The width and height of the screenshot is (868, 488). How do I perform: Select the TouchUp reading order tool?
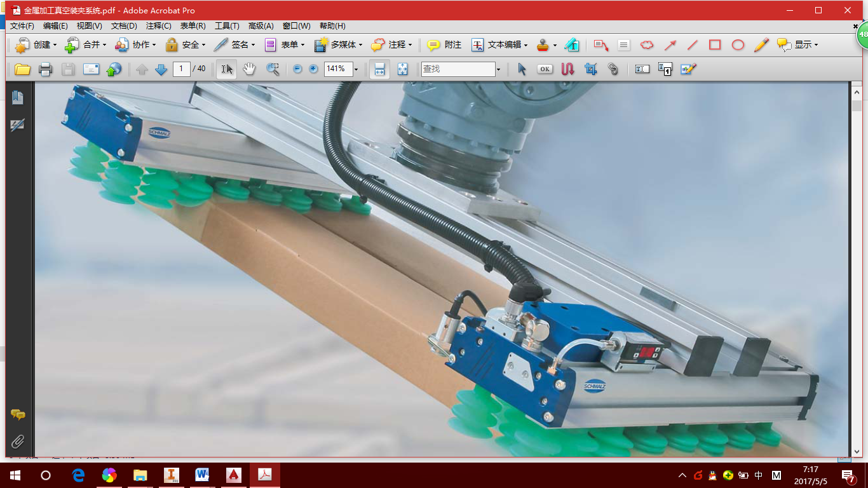pos(665,69)
